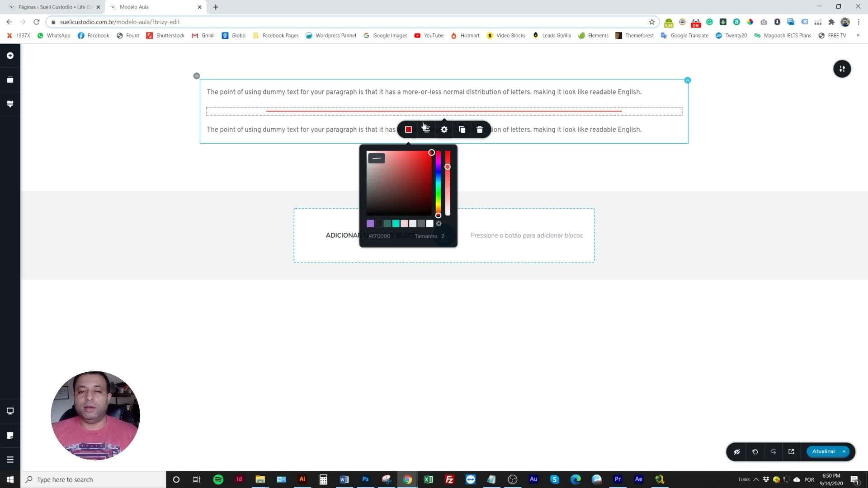The width and height of the screenshot is (868, 488).
Task: Open the add elements plus icon in sidebar
Action: [x=10, y=56]
